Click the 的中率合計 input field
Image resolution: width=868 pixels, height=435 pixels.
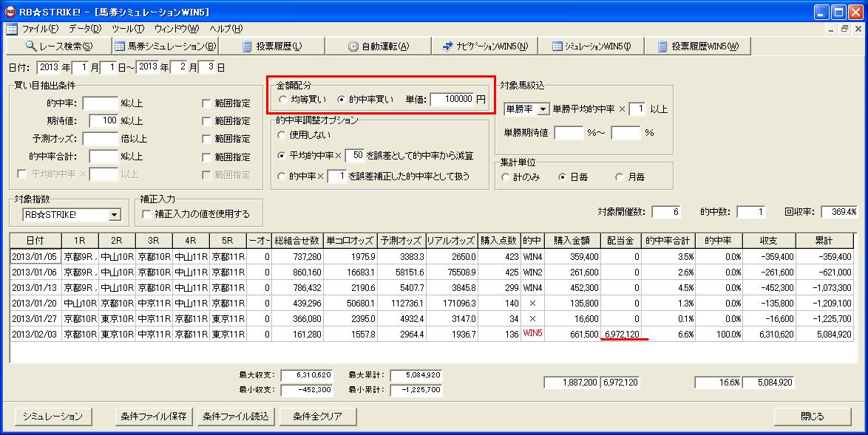tap(104, 157)
